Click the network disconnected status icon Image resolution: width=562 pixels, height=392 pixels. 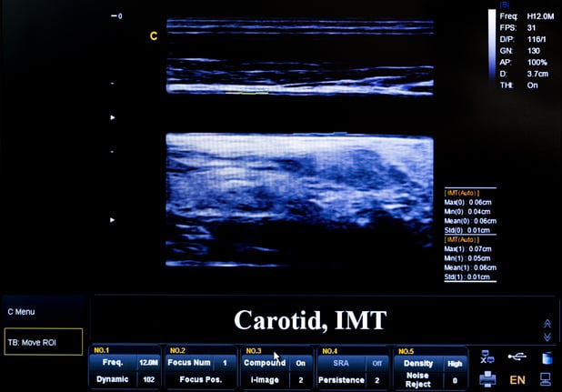[487, 357]
